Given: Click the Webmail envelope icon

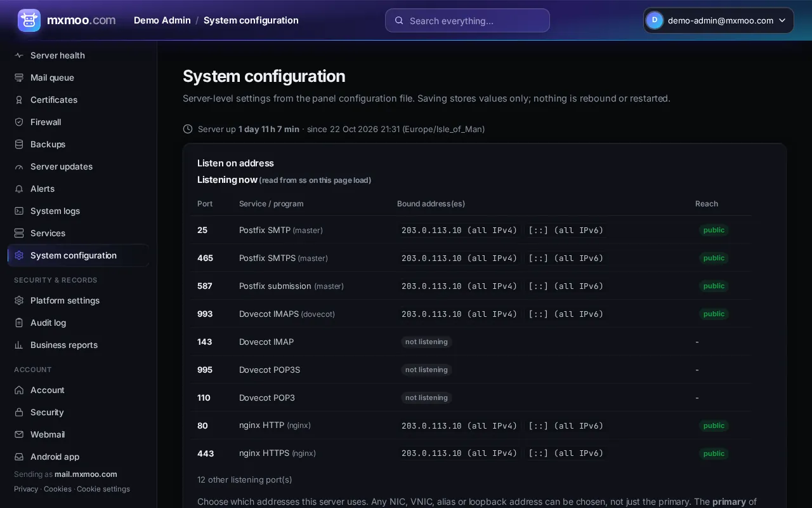Looking at the screenshot, I should [19, 434].
